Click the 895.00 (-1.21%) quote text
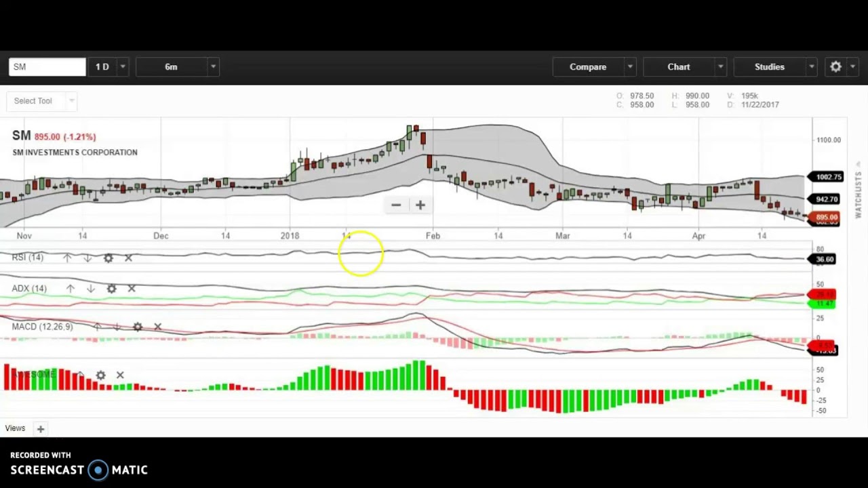 [x=65, y=137]
